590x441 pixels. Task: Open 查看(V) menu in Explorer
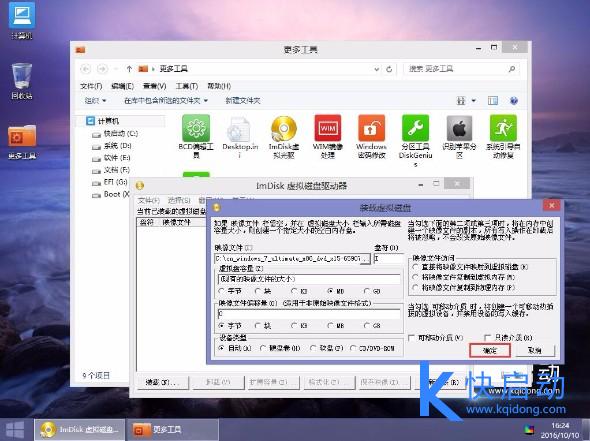point(155,86)
